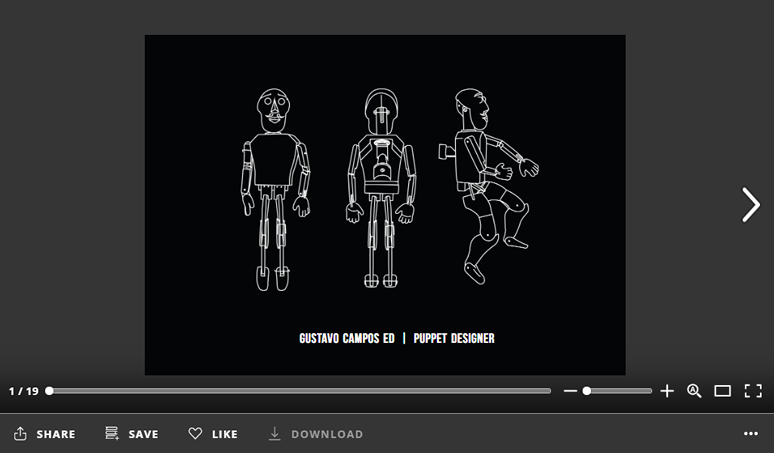Click the Gustavo Campos ED title text

click(x=347, y=338)
